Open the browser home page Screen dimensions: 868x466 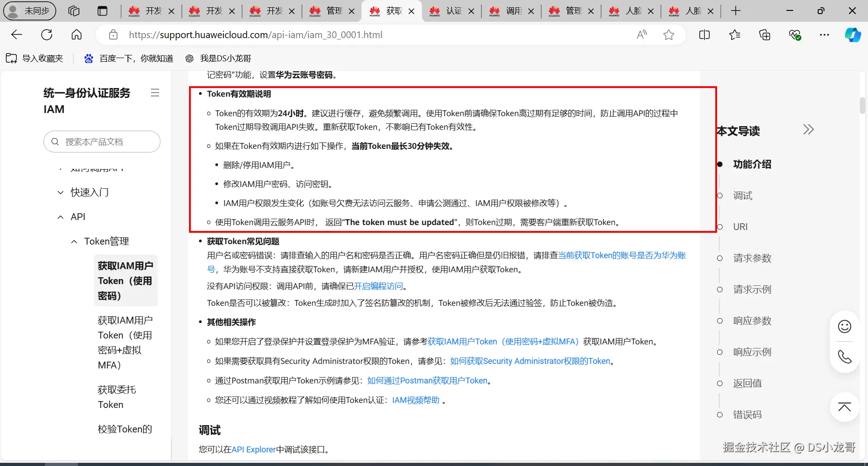point(77,35)
